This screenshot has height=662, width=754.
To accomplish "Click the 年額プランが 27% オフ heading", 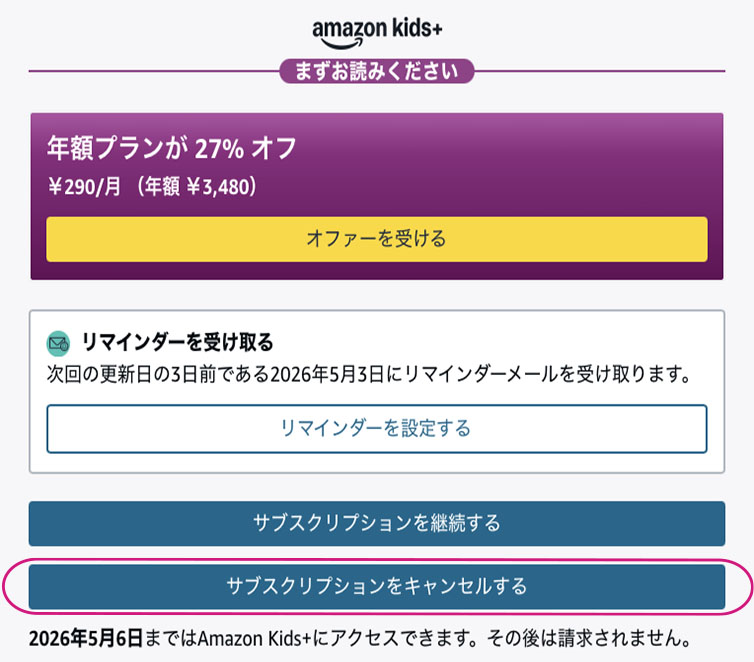I will tap(171, 148).
